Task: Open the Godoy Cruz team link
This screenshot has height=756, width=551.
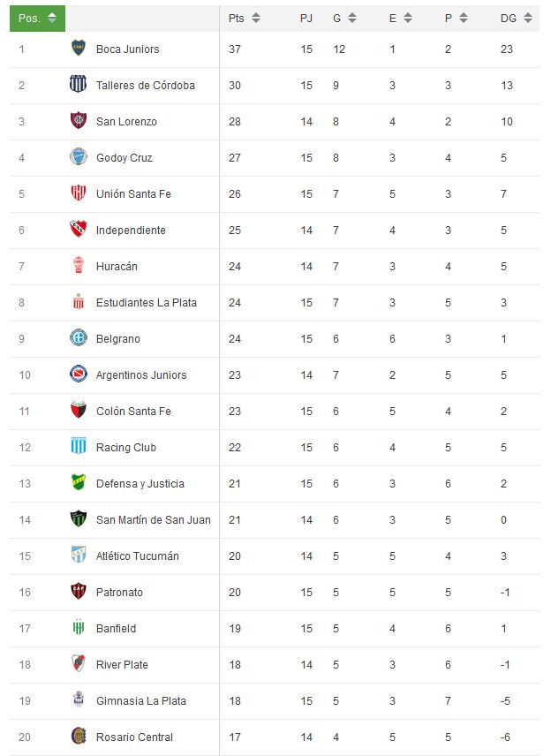Action: tap(125, 158)
